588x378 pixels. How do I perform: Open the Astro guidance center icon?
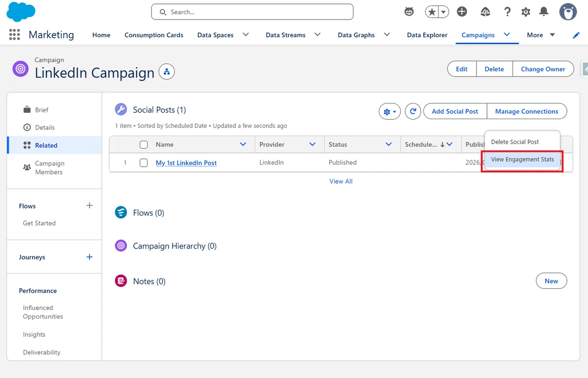(x=409, y=12)
